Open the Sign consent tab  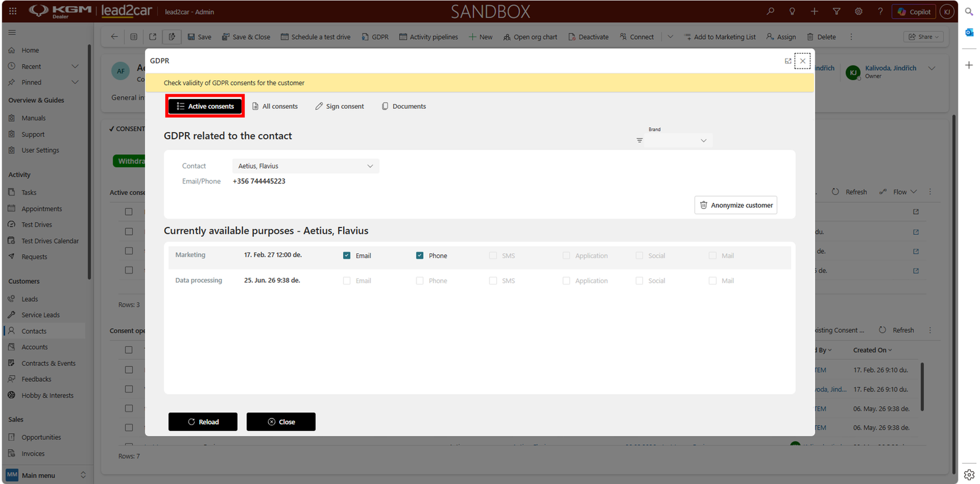(339, 106)
